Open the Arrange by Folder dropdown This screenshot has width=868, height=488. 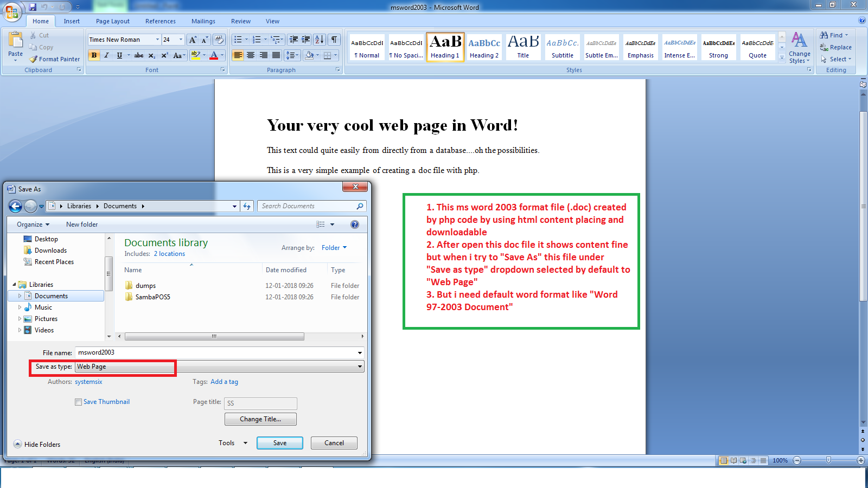point(334,248)
